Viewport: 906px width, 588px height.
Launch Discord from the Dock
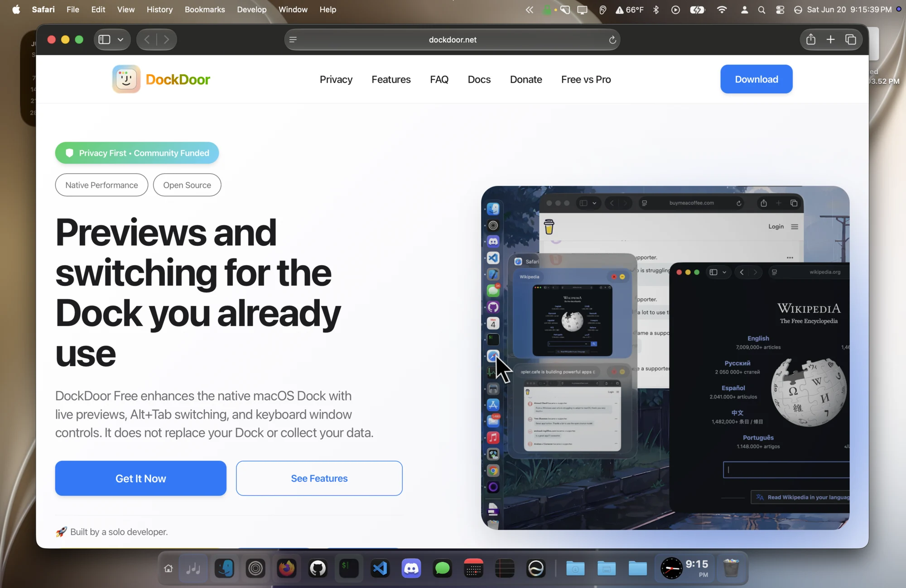coord(411,568)
